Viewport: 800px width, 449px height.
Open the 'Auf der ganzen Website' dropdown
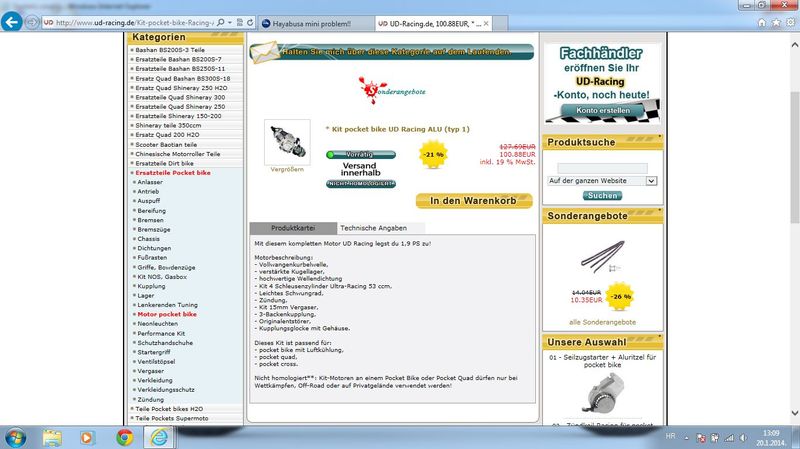(x=602, y=181)
